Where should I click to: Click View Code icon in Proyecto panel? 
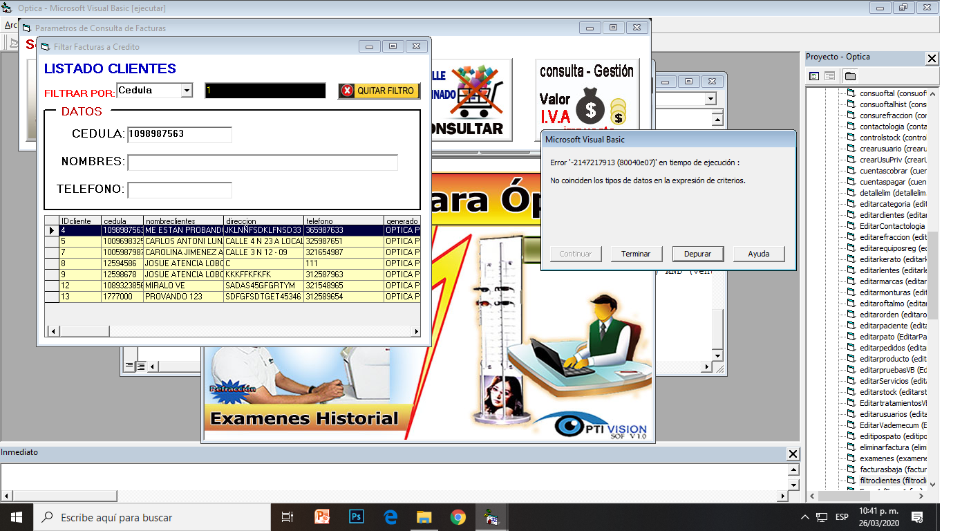tap(814, 76)
